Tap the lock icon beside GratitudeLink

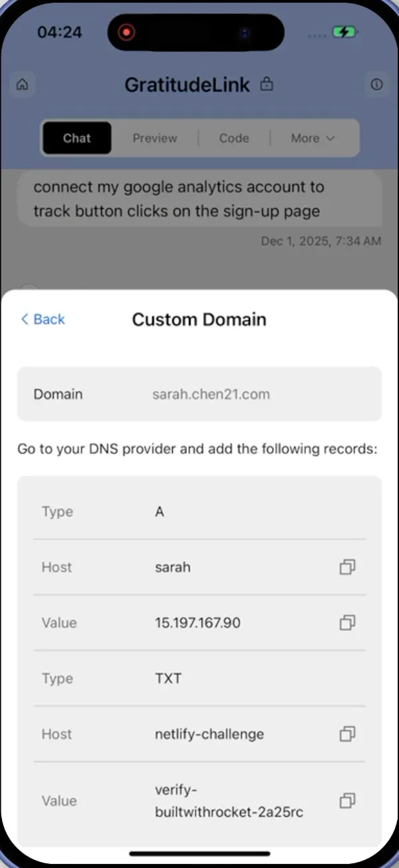266,85
